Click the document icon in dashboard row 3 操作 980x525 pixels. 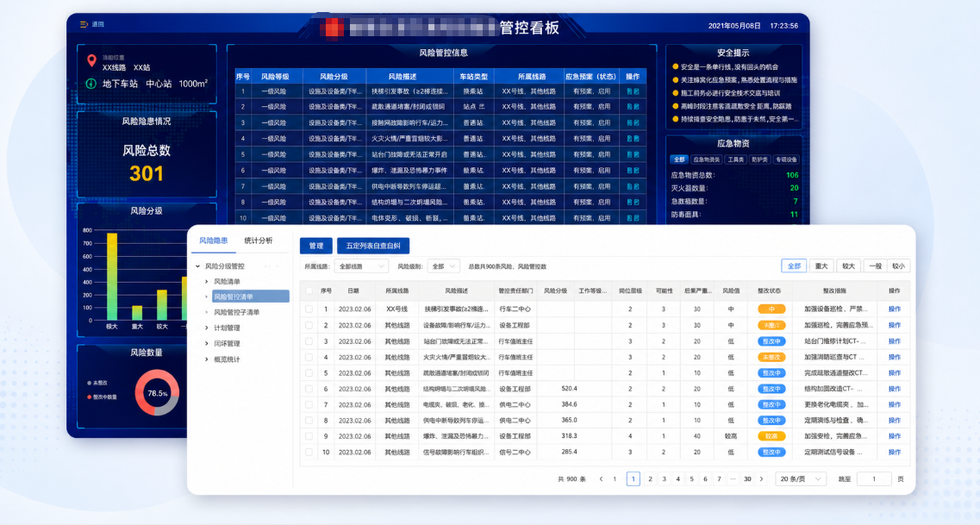[x=629, y=123]
